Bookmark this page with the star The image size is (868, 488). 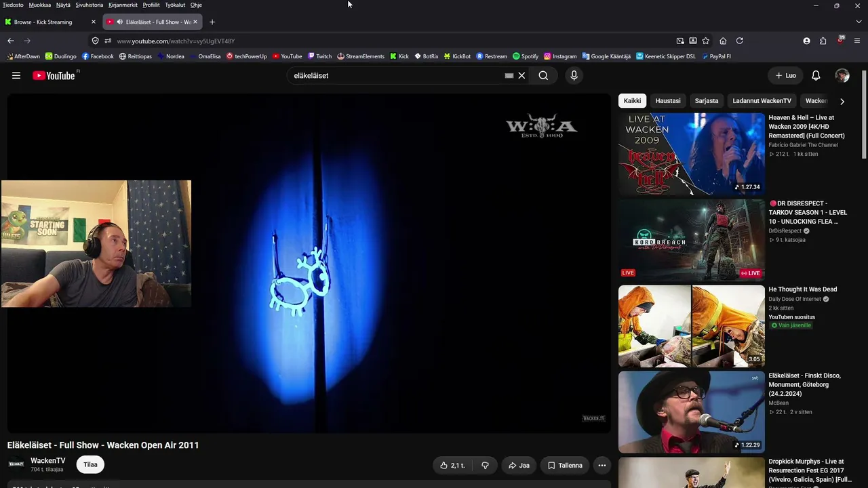coord(705,41)
